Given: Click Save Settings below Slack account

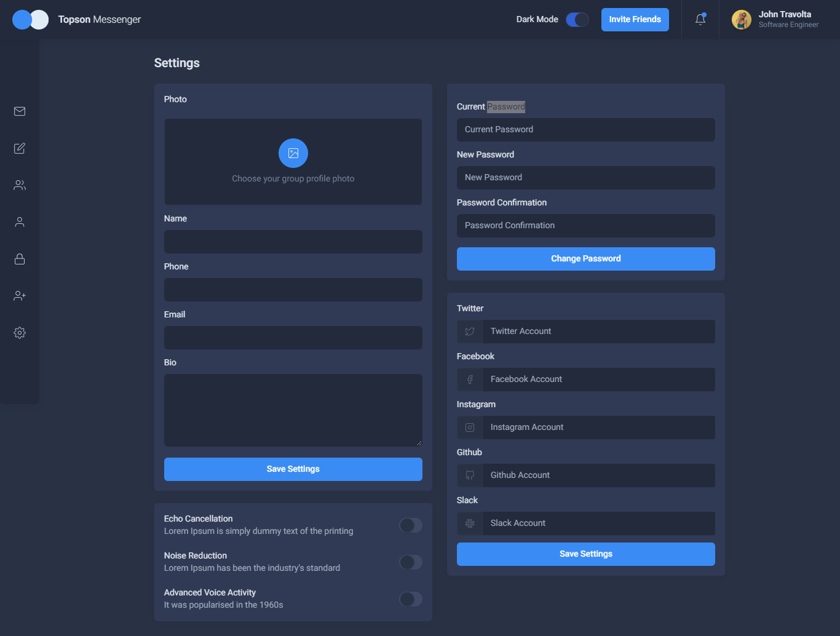Looking at the screenshot, I should 585,554.
